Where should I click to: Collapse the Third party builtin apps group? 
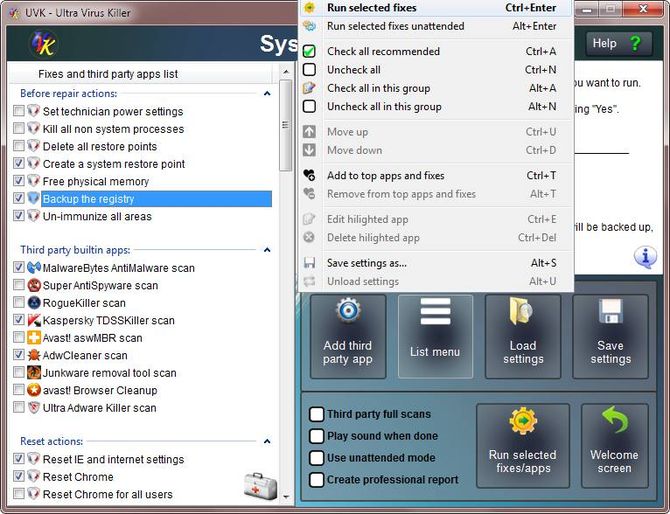[x=267, y=250]
